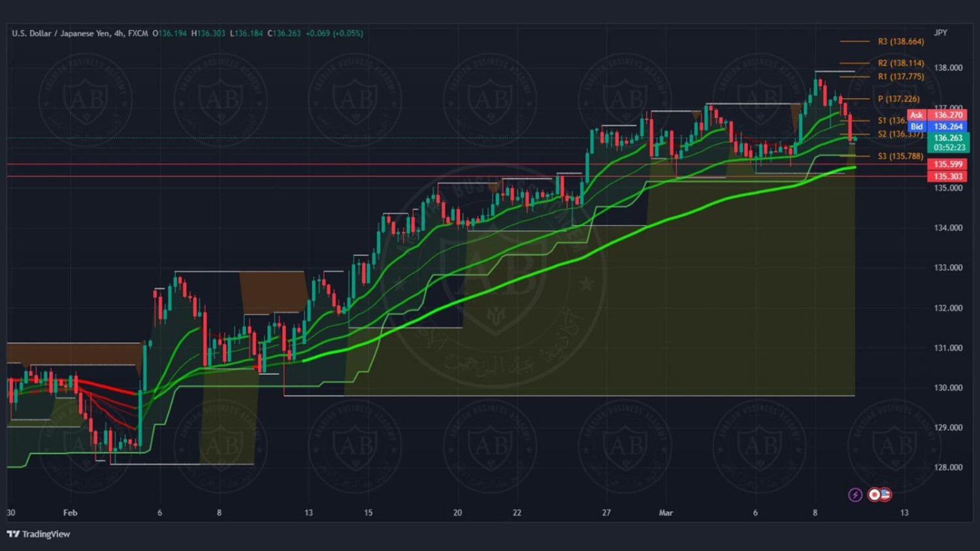This screenshot has height=551, width=980.
Task: Click the R2 (138.114) pivot label
Action: [900, 63]
